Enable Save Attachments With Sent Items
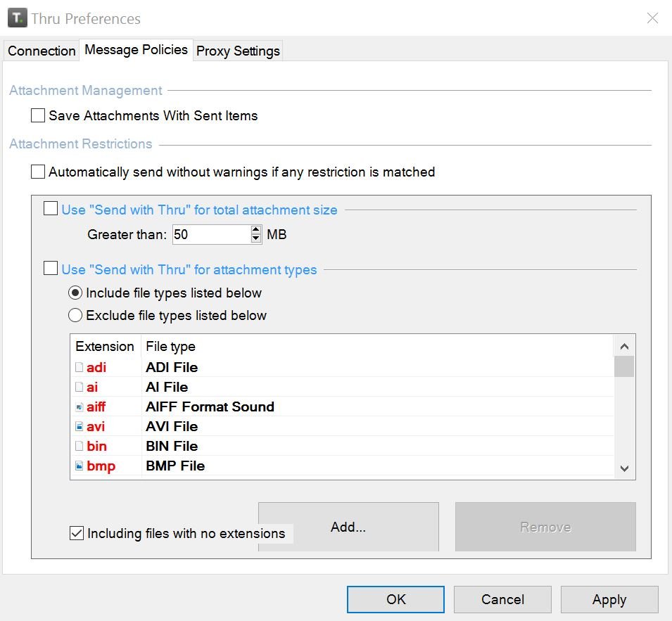 coord(38,115)
